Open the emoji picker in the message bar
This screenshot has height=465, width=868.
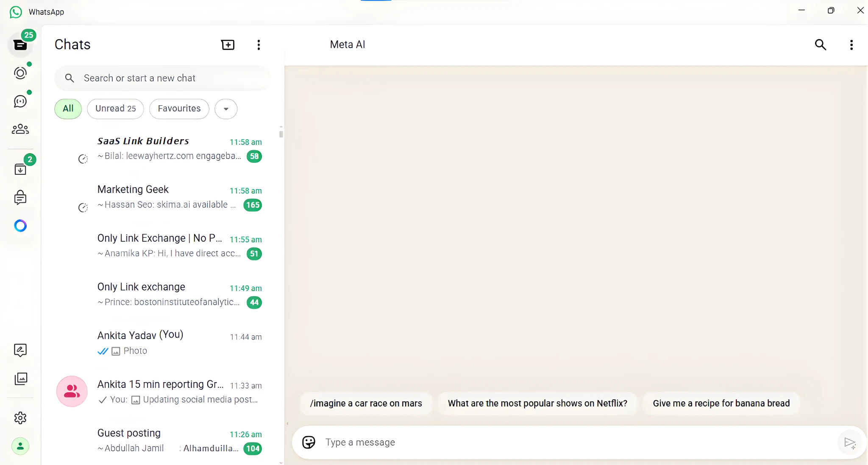[x=308, y=442]
